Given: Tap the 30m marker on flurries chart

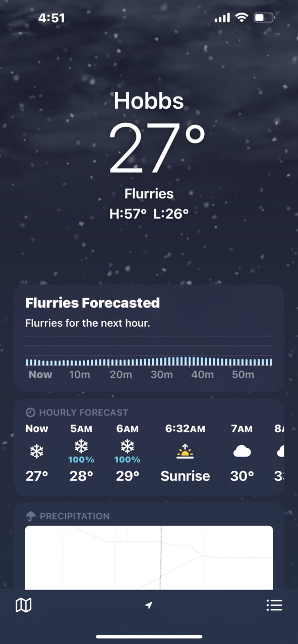Looking at the screenshot, I should tap(161, 375).
